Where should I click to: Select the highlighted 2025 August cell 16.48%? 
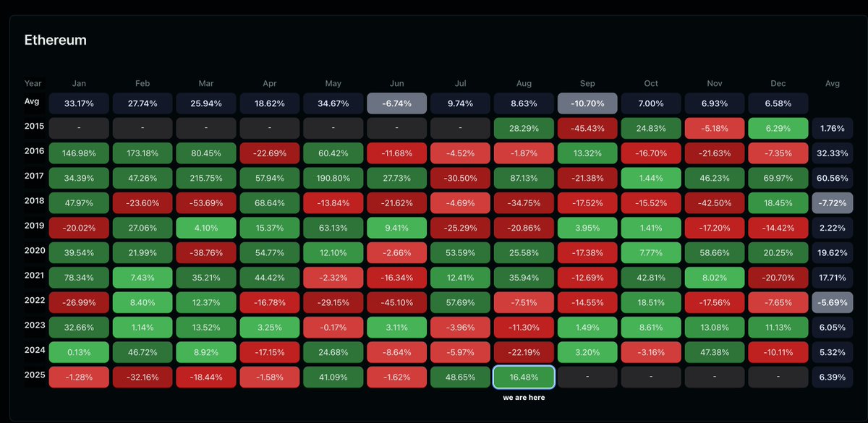tap(524, 378)
